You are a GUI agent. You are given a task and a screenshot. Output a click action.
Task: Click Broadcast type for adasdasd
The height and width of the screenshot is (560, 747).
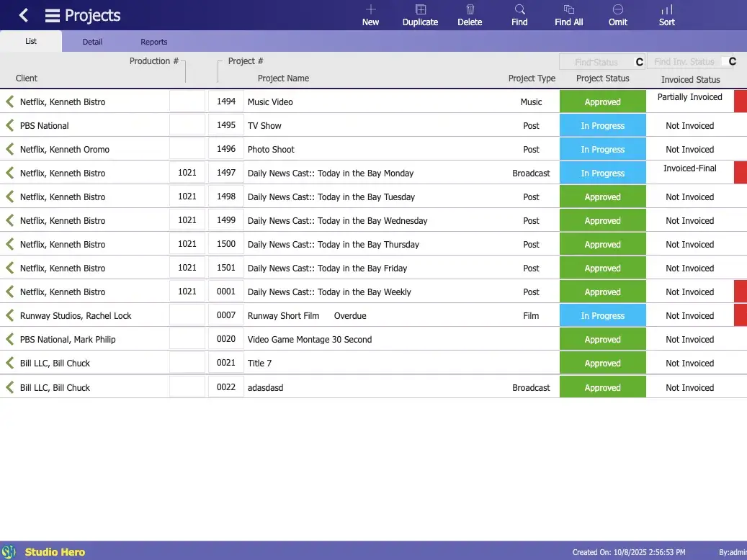pyautogui.click(x=531, y=387)
